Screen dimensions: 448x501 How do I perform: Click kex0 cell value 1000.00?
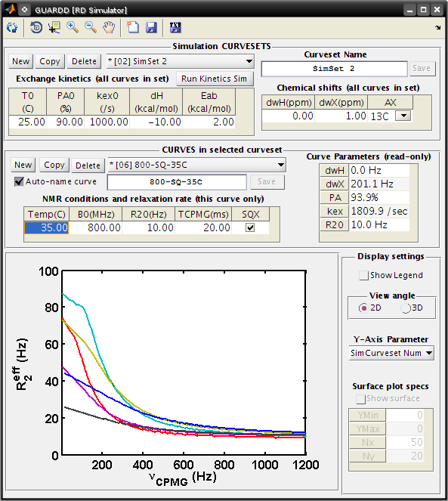pyautogui.click(x=107, y=122)
